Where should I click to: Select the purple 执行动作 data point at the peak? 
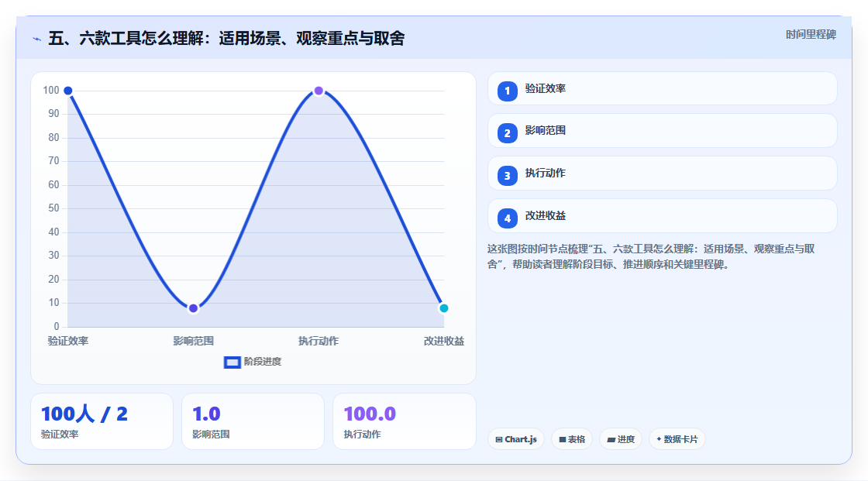[x=319, y=91]
